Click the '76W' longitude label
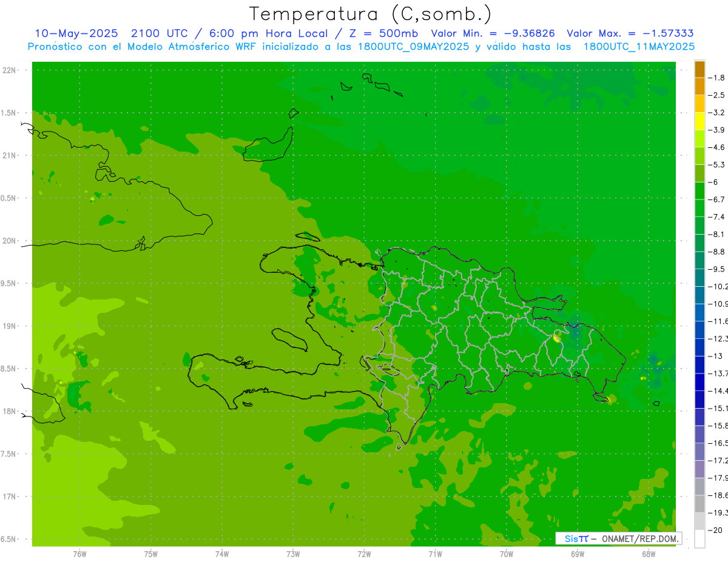The width and height of the screenshot is (728, 562). pos(79,554)
